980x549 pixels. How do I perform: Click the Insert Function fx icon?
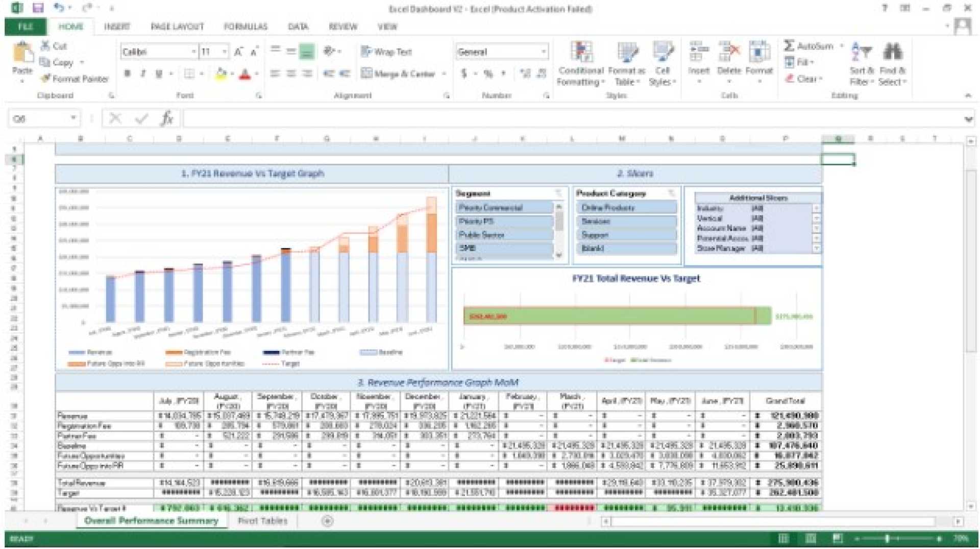(167, 118)
